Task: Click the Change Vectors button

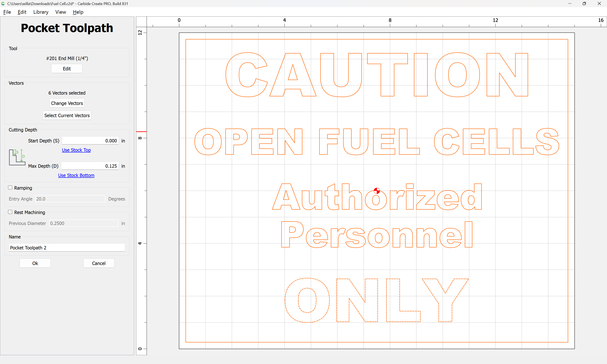Action: (67, 103)
